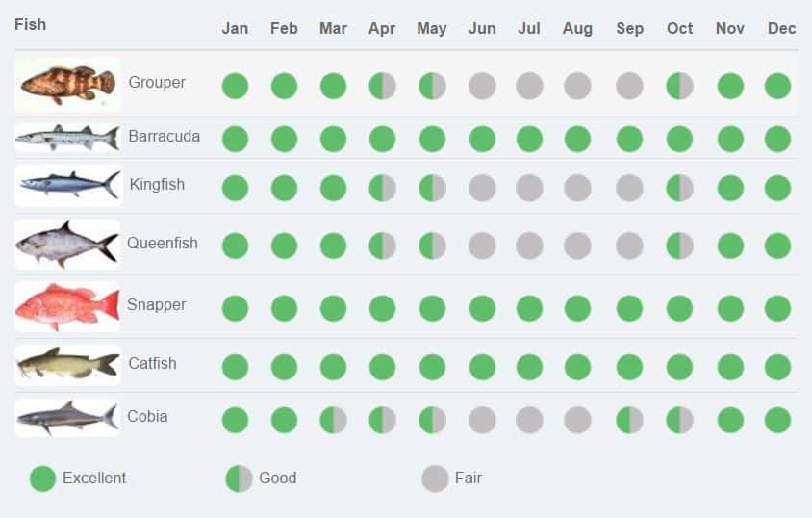Click Grouper's January excellent indicator
812x518 pixels.
[x=235, y=86]
